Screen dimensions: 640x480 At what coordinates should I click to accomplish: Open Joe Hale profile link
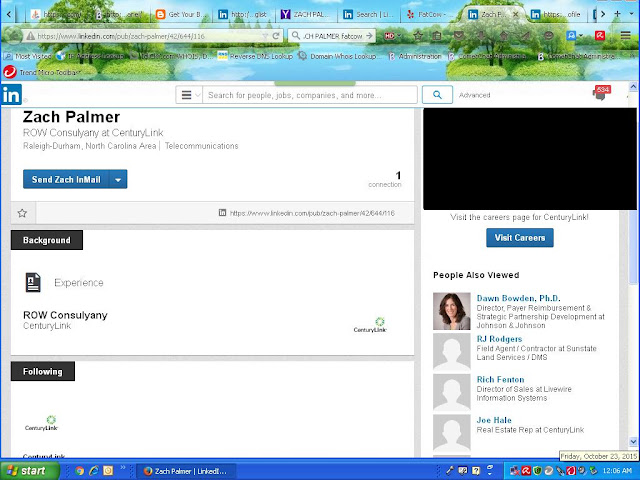click(494, 420)
